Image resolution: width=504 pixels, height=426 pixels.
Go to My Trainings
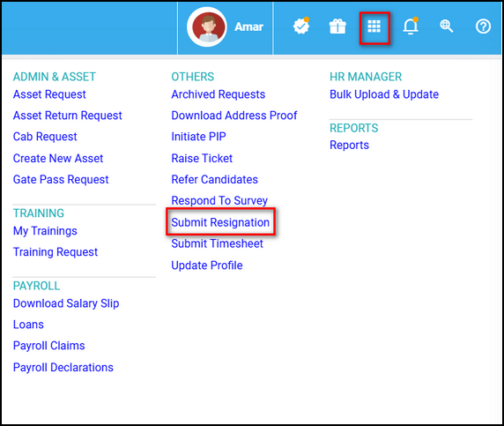click(x=45, y=231)
